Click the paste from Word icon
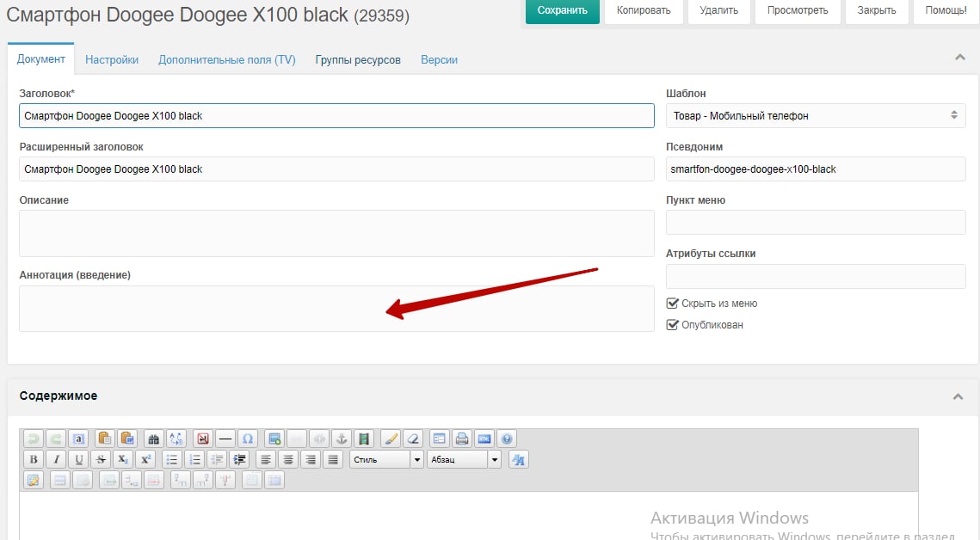The height and width of the screenshot is (540, 980). 126,439
